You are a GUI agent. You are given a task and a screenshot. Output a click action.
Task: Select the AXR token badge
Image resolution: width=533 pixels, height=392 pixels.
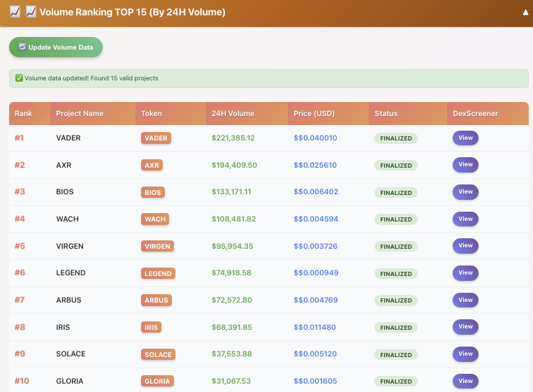pyautogui.click(x=152, y=165)
